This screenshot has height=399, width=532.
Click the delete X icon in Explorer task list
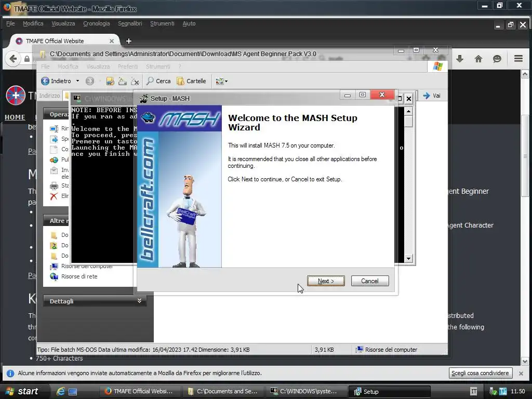click(54, 196)
